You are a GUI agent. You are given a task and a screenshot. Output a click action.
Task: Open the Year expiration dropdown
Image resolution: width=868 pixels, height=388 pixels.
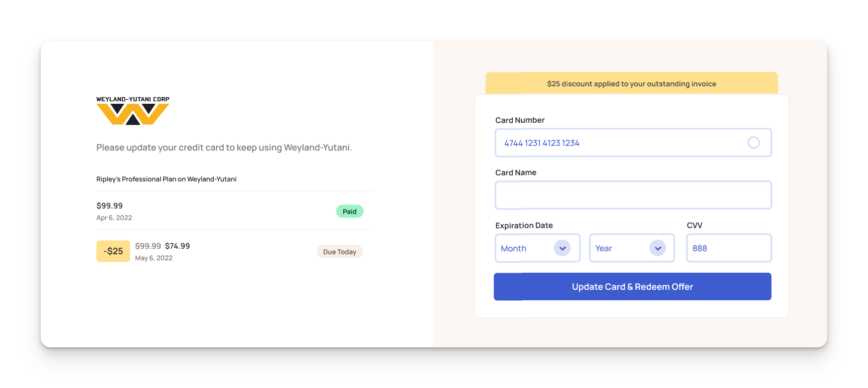[x=632, y=248]
